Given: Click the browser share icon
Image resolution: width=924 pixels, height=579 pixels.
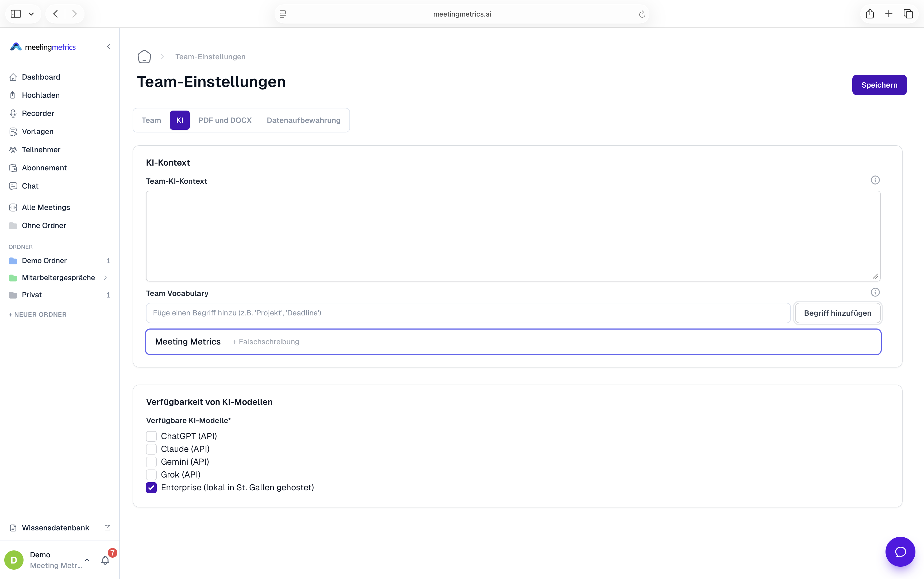Looking at the screenshot, I should [869, 14].
